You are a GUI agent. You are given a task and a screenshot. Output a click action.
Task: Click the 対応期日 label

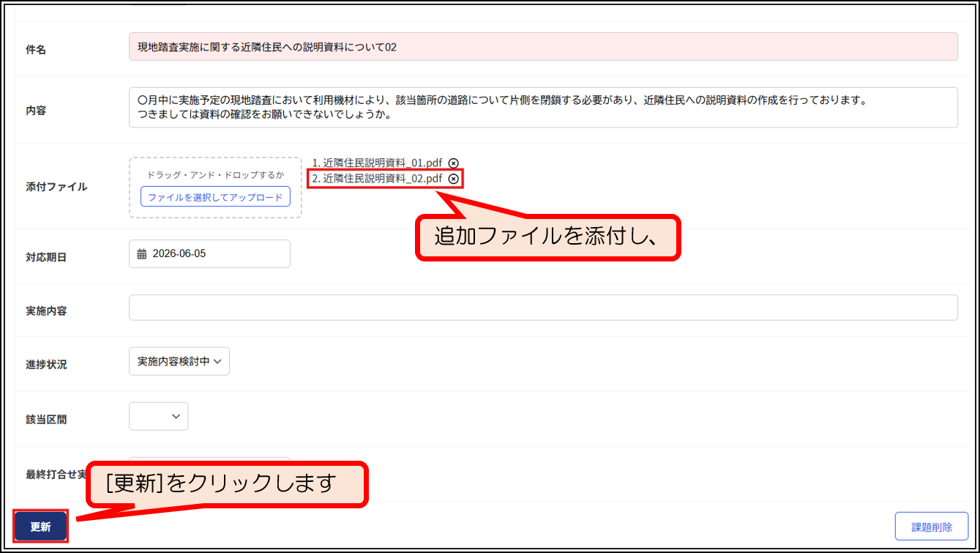click(x=46, y=258)
